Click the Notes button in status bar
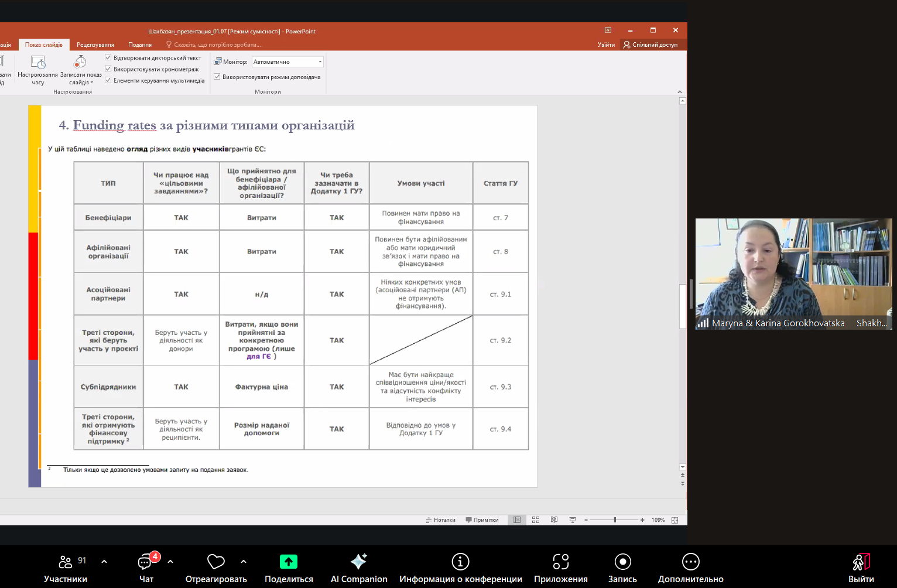 [441, 520]
